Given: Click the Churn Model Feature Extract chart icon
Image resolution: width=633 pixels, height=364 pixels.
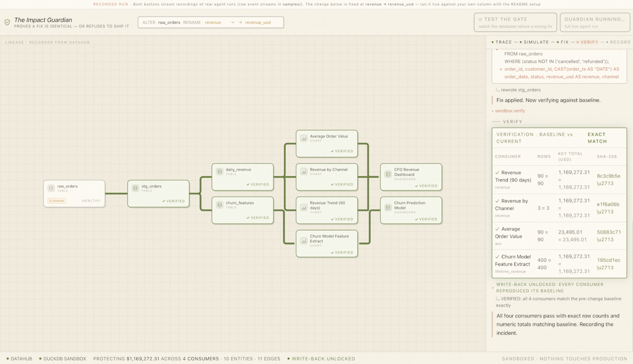Looking at the screenshot, I should pyautogui.click(x=304, y=241).
